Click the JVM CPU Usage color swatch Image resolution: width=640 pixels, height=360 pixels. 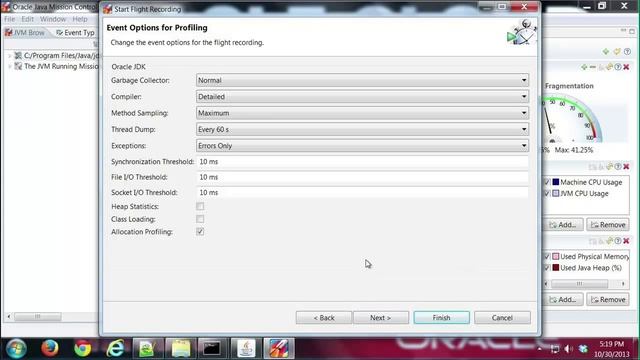(x=556, y=193)
